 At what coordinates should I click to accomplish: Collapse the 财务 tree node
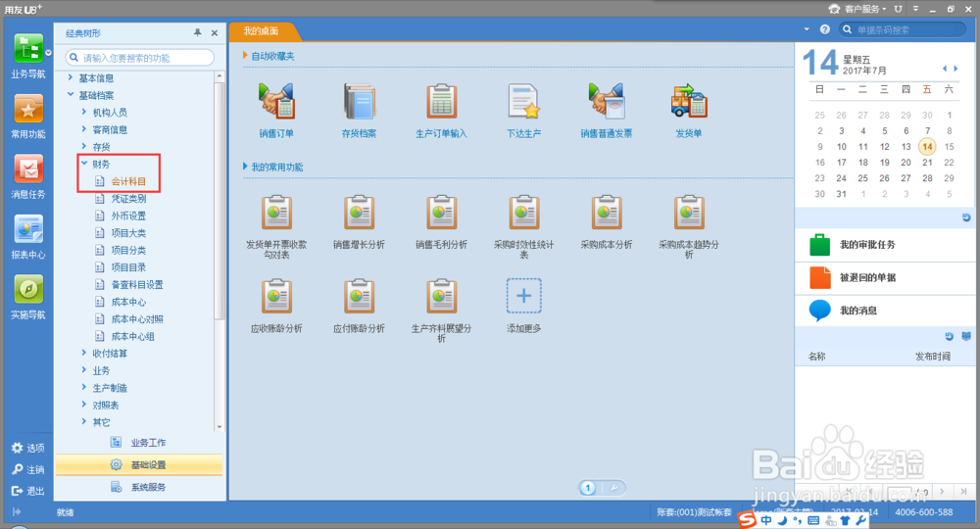click(x=84, y=163)
